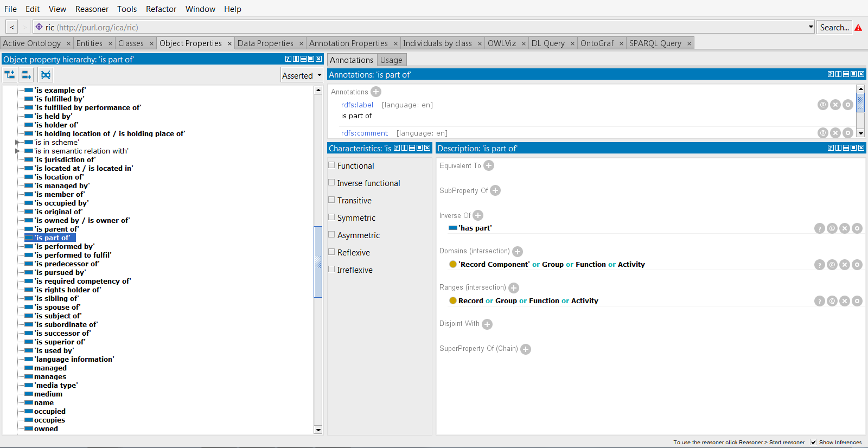Click the Add sibling property icon
Viewport: 868px width, 448px height.
[26, 75]
